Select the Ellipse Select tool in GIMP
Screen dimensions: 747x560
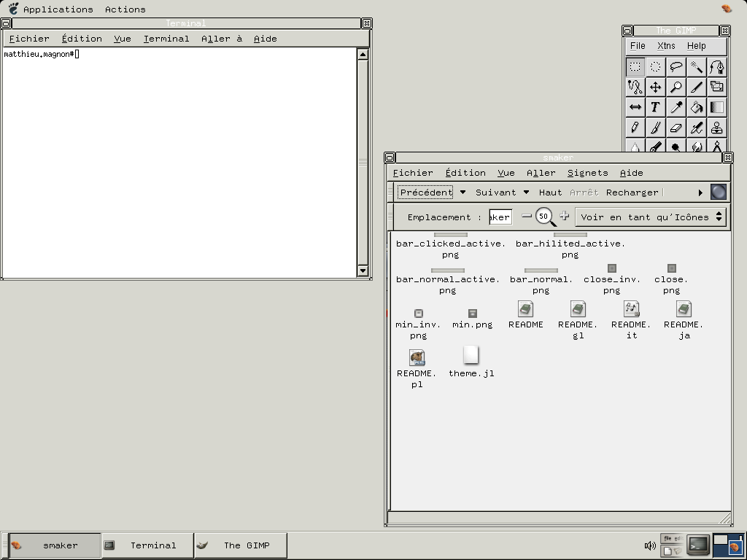point(656,67)
